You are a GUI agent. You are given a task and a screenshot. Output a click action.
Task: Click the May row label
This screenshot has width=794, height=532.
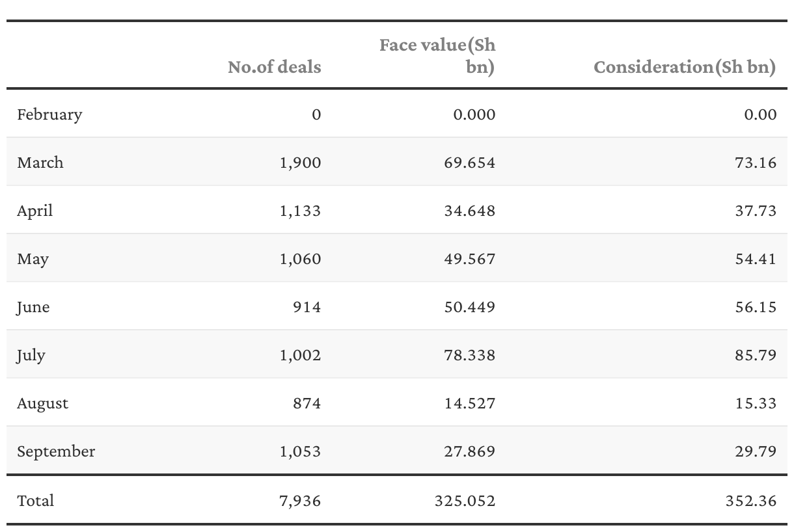tap(33, 259)
